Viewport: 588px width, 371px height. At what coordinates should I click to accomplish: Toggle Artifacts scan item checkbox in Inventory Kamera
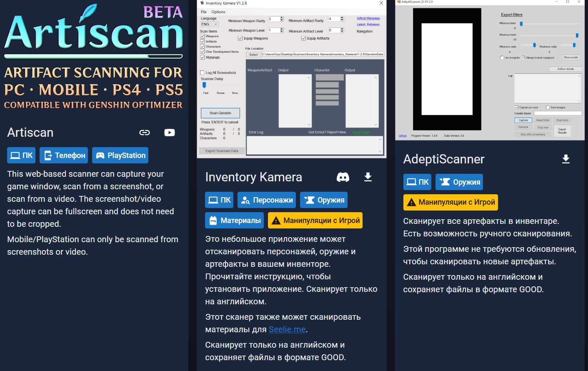pos(203,41)
